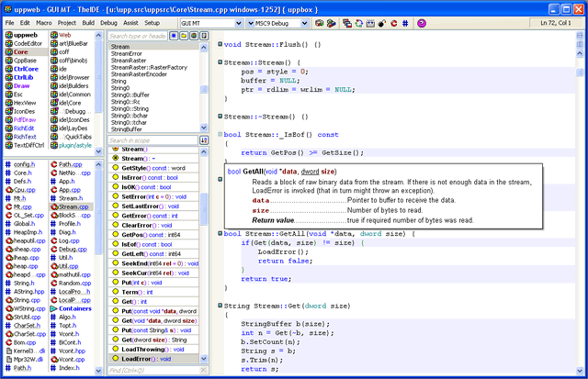This screenshot has width=588, height=379.
Task: Select the RichEdit package
Action: click(24, 128)
